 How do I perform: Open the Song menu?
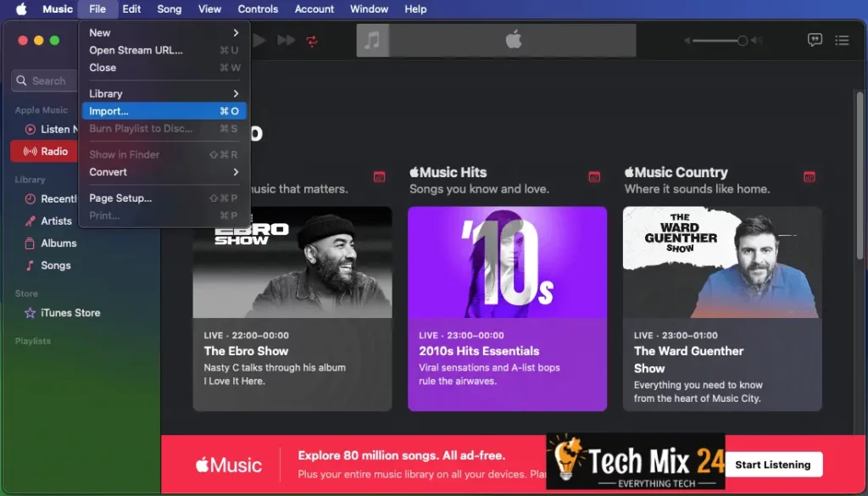click(x=169, y=8)
